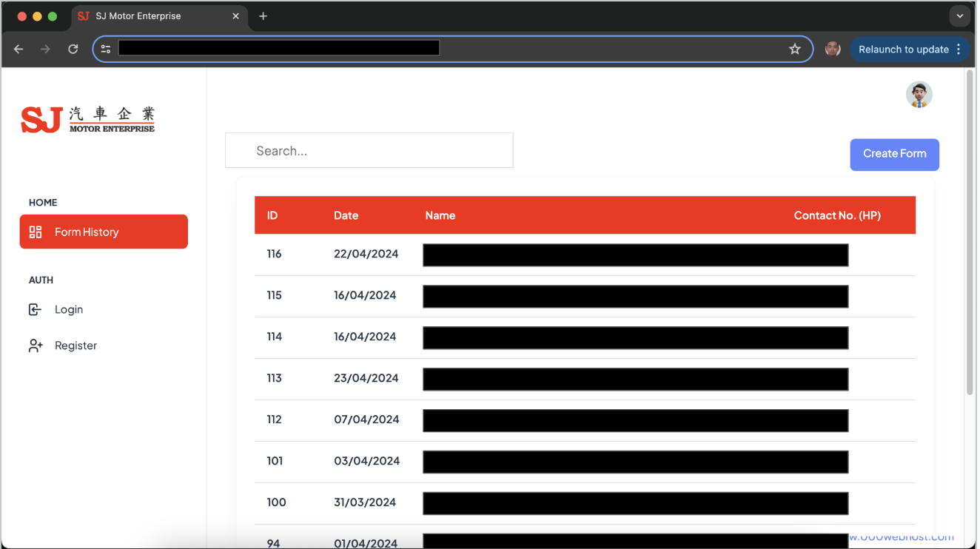Image resolution: width=980 pixels, height=549 pixels.
Task: Click into the Search field
Action: tap(369, 151)
